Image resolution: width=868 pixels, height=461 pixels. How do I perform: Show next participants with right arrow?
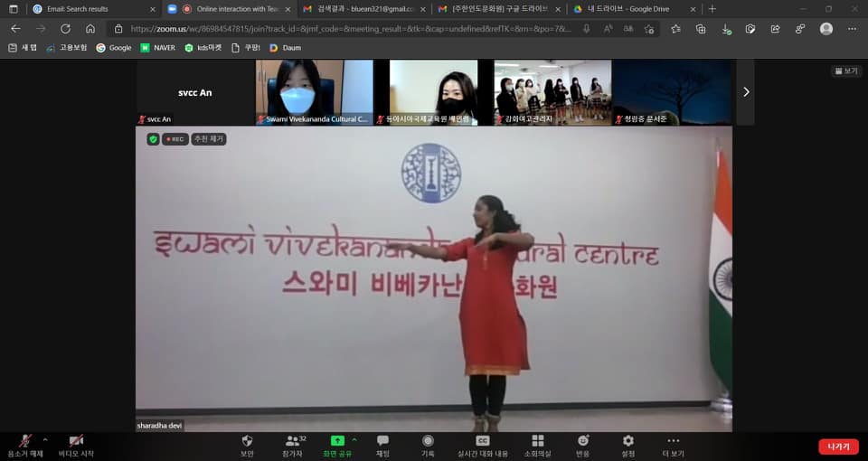(x=745, y=92)
